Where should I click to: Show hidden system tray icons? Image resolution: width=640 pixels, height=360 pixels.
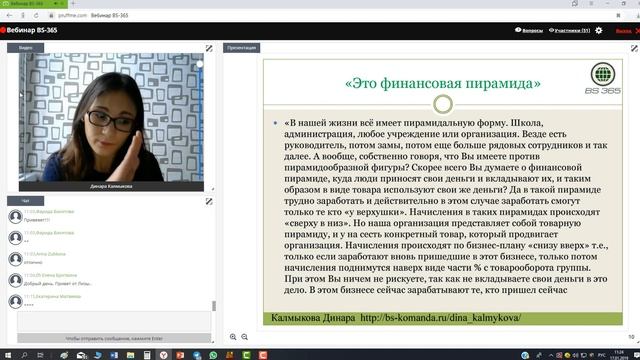point(551,355)
